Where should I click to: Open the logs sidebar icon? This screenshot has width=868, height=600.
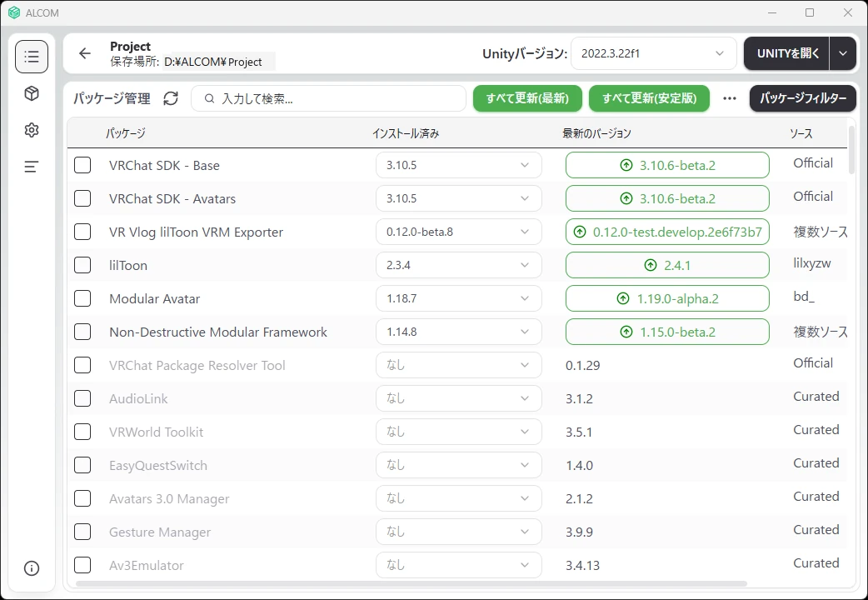(32, 166)
